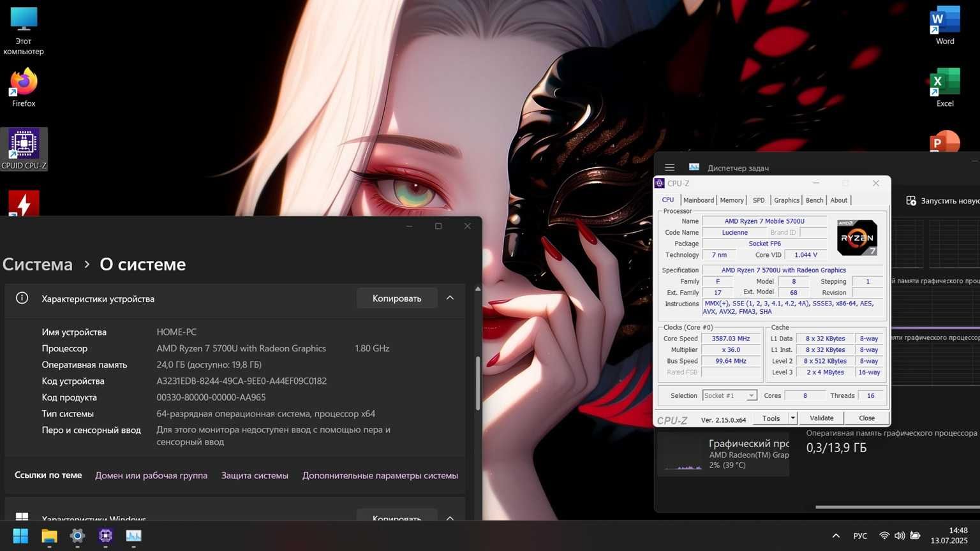Switch to Settings in the taskbar
Image resolution: width=980 pixels, height=551 pixels.
(x=77, y=536)
